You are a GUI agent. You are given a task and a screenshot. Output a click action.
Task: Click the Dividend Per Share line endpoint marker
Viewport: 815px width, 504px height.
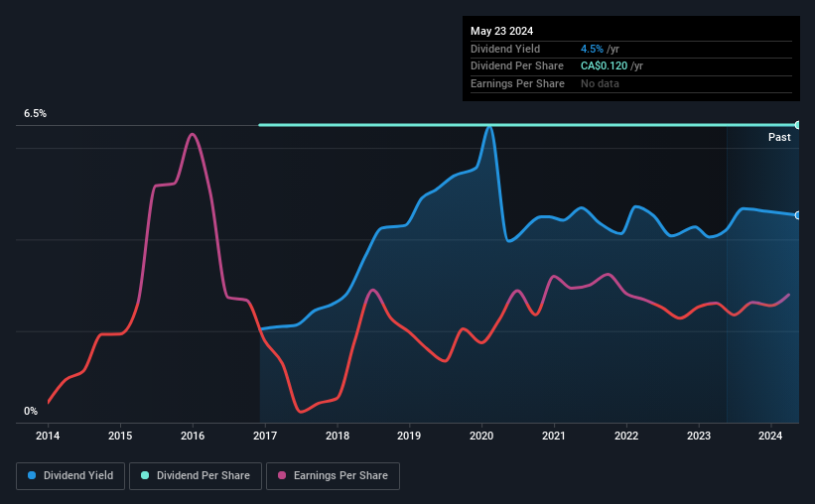coord(797,125)
